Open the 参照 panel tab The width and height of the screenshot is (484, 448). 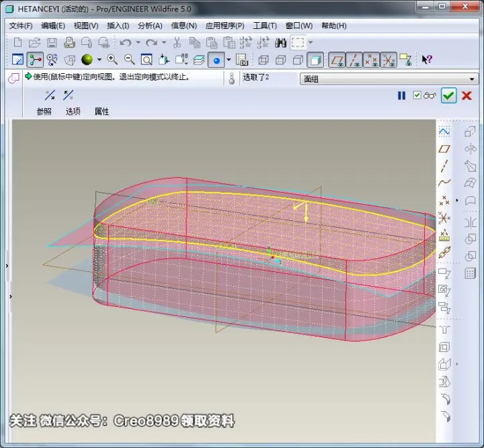[x=44, y=111]
